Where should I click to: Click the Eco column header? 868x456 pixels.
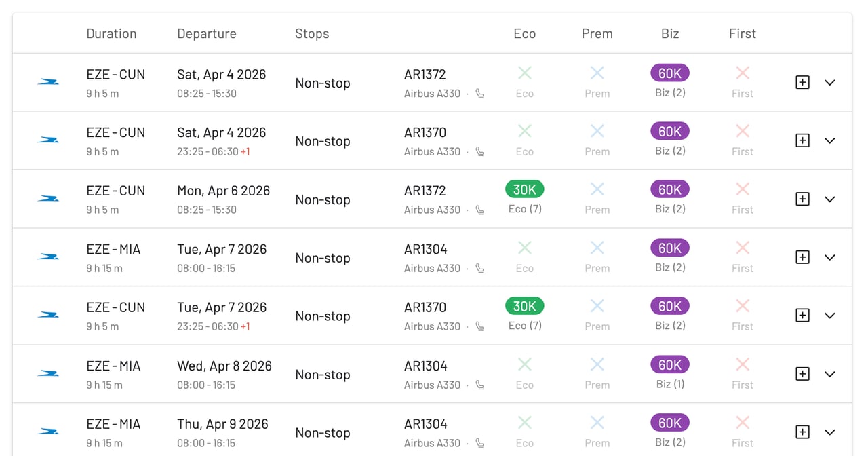(x=524, y=33)
